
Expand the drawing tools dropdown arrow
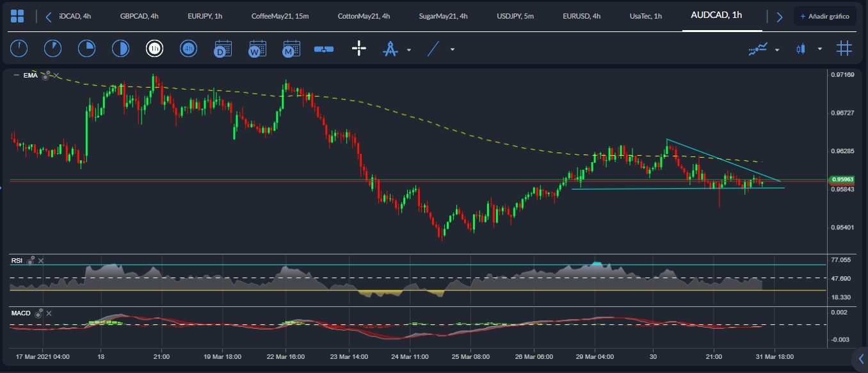408,49
